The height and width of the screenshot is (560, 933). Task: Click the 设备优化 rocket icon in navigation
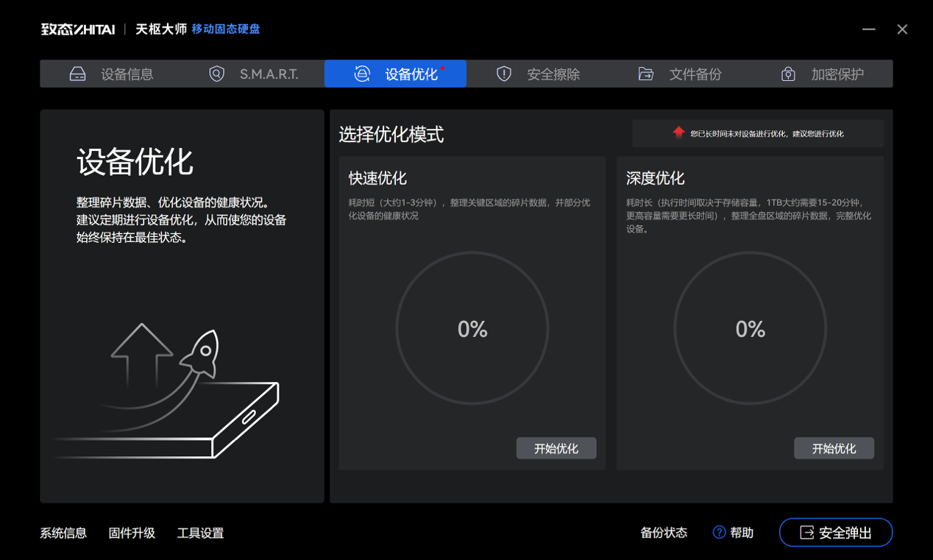[x=361, y=74]
